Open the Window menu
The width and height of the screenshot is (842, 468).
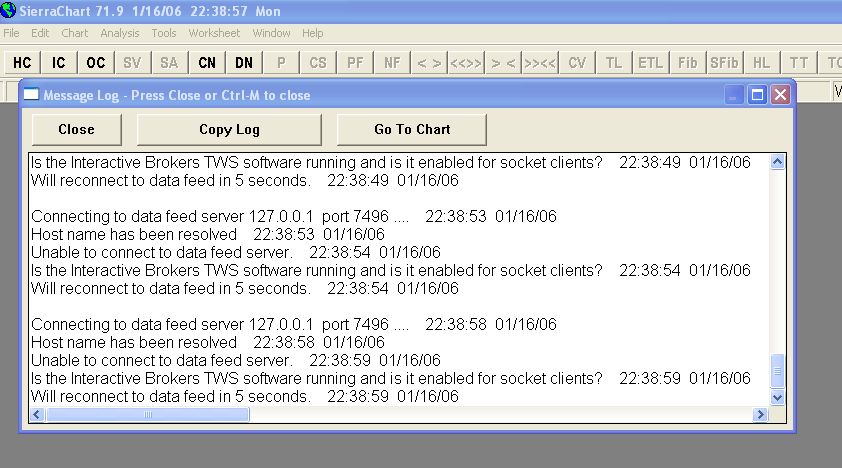tap(271, 33)
